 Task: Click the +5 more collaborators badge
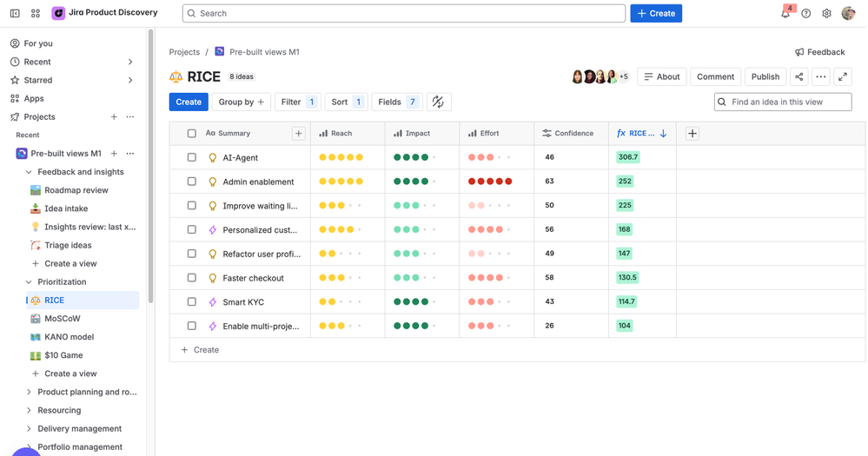tap(624, 77)
